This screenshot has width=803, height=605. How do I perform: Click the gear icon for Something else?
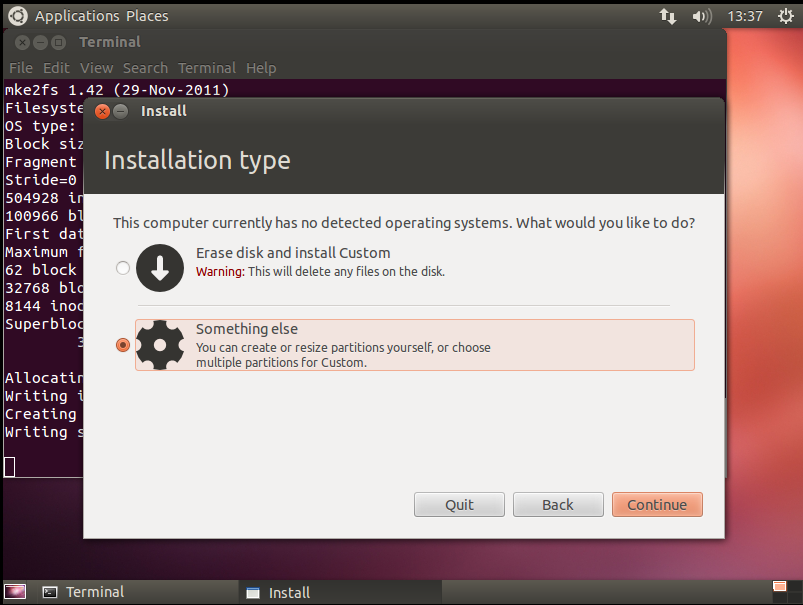click(x=160, y=344)
